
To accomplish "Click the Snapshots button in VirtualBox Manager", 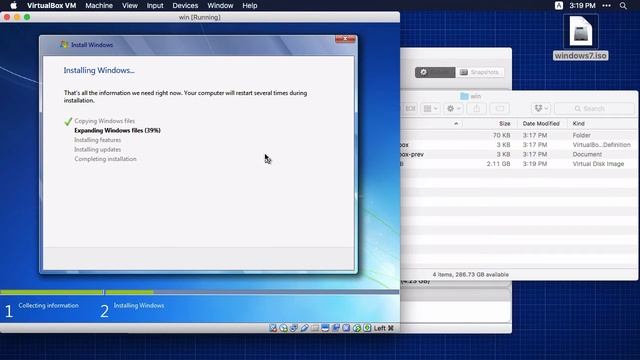I will pyautogui.click(x=480, y=72).
